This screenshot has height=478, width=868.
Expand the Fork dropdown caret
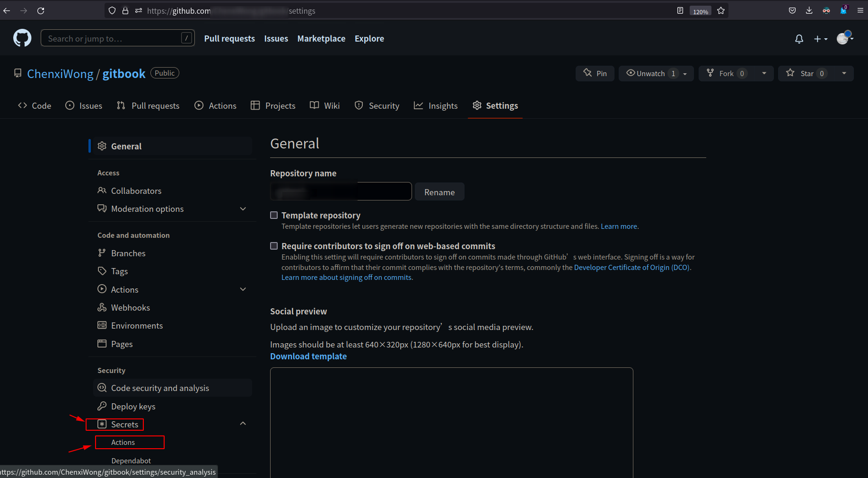pyautogui.click(x=764, y=73)
